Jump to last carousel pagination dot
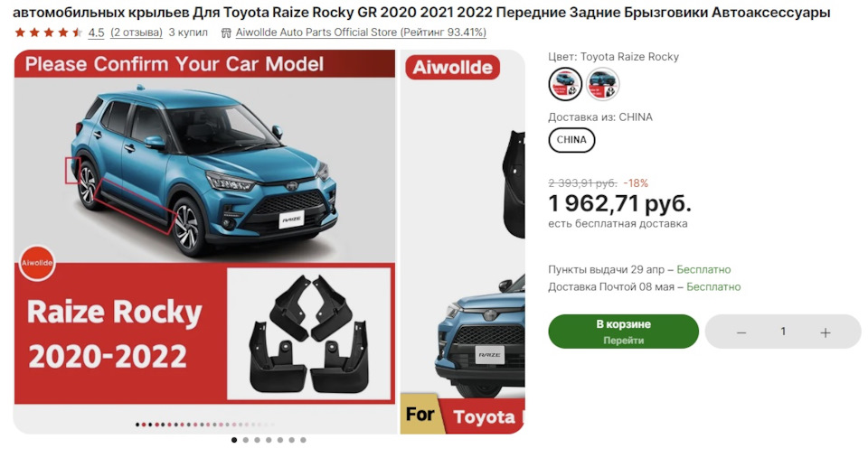The width and height of the screenshot is (868, 458). point(303,440)
